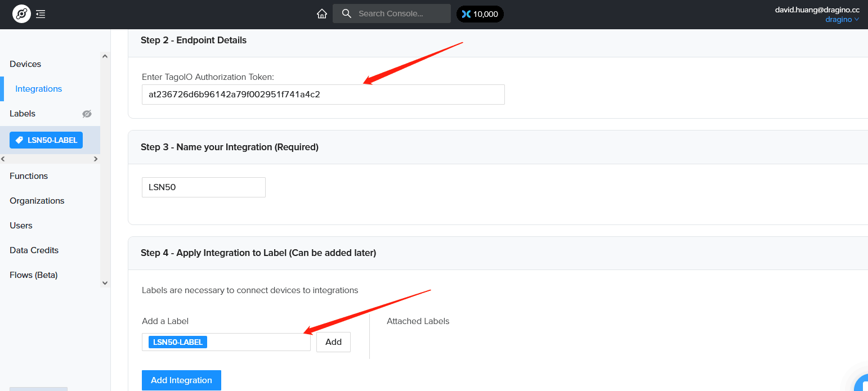Open Users in the sidebar
Screen dimensions: 868x391
pyautogui.click(x=21, y=226)
